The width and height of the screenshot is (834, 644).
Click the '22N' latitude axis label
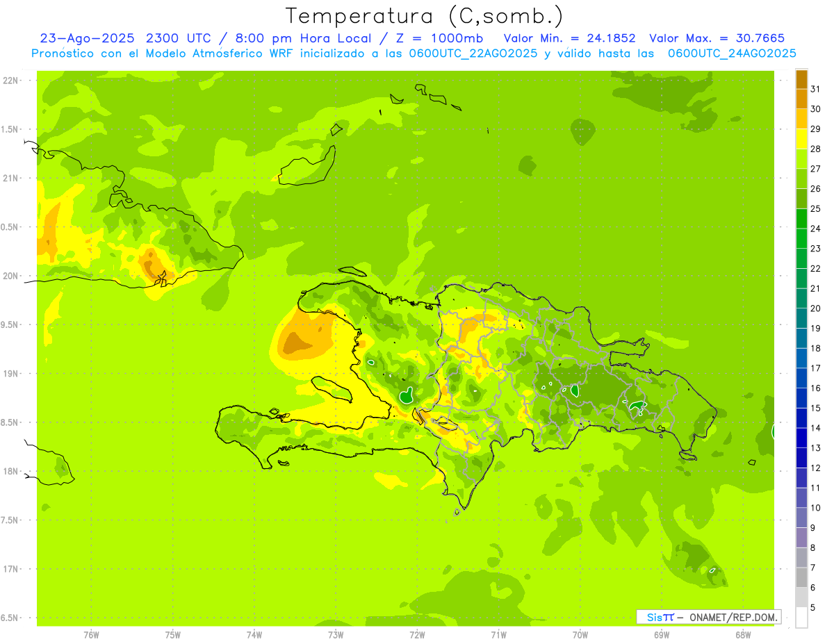pos(10,81)
